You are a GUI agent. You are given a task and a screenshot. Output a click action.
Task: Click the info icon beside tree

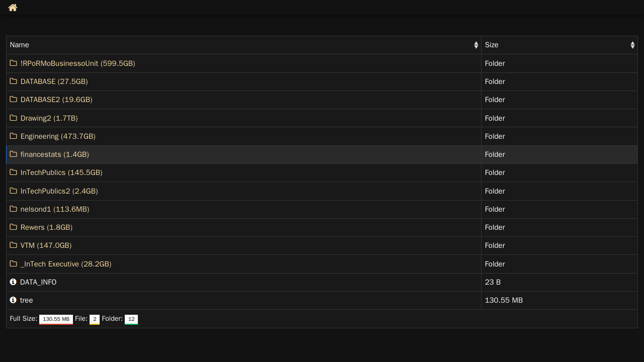click(x=13, y=300)
